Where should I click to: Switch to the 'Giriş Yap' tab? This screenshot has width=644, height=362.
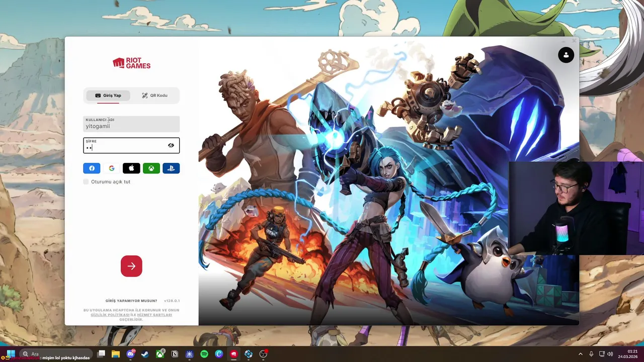[108, 96]
